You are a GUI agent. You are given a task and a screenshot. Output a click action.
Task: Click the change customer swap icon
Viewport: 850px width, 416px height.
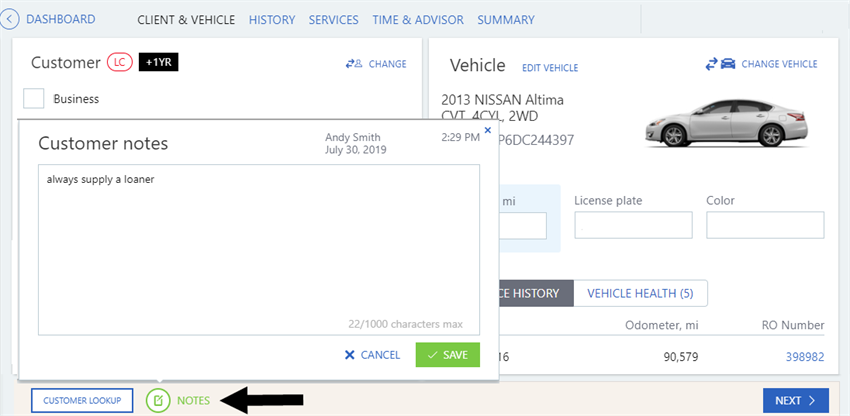coord(353,64)
